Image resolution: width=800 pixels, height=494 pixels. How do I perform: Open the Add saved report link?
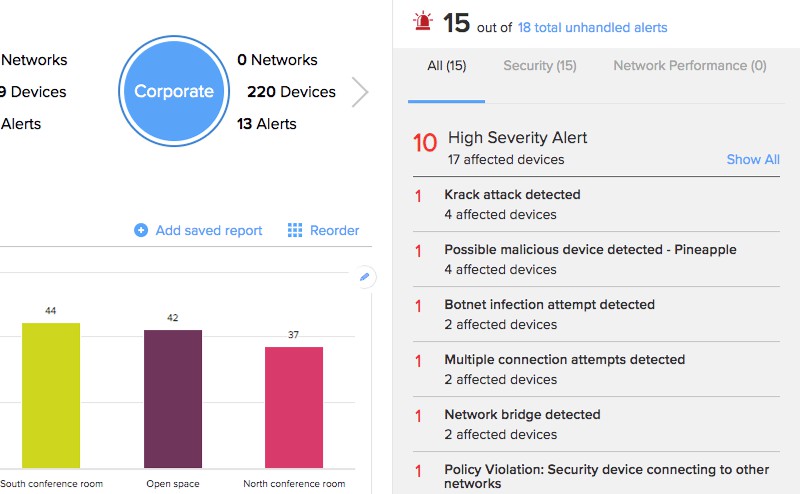pyautogui.click(x=209, y=230)
